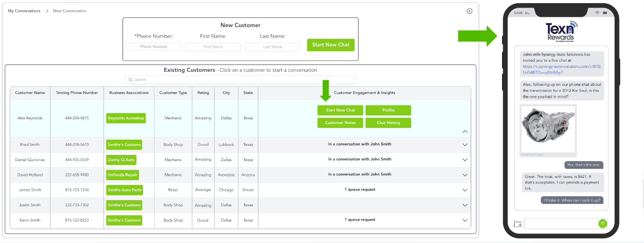Image resolution: width=644 pixels, height=243 pixels.
Task: Click the magnifier icon in the search bar
Action: click(x=131, y=80)
